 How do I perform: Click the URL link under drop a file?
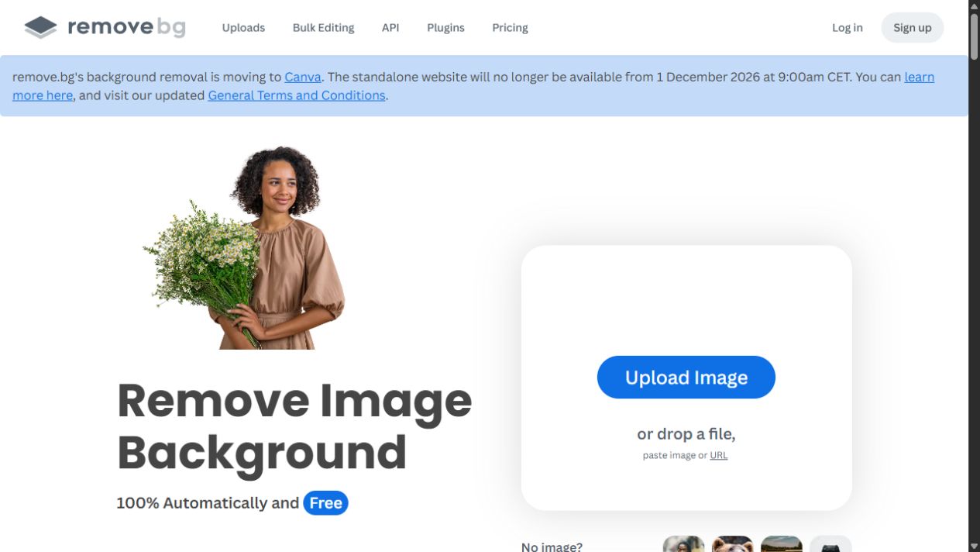coord(719,455)
